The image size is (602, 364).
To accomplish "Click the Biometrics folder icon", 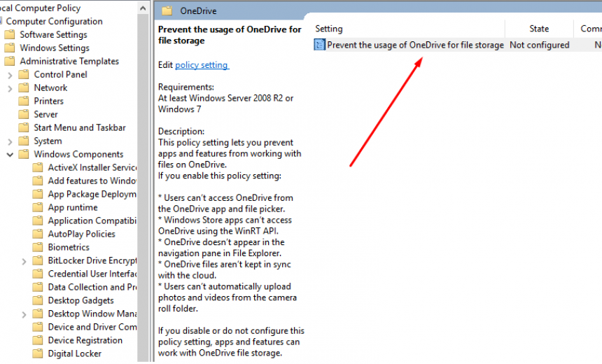I will click(38, 247).
